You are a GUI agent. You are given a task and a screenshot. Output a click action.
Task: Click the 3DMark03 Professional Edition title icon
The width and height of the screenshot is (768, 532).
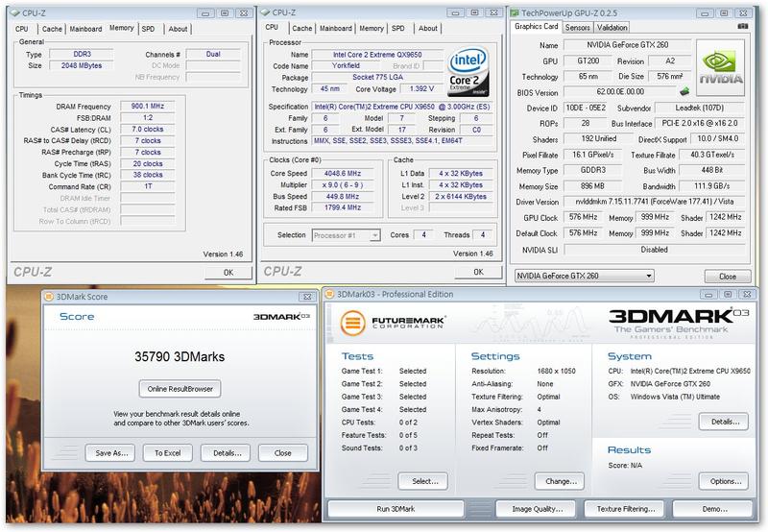coord(329,295)
